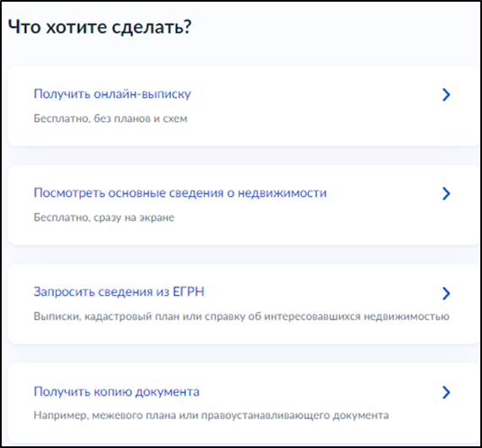Click chevron beside Посмотреть основные сведения о недвижимости
Viewport: 482px width, 448px height.
point(446,194)
